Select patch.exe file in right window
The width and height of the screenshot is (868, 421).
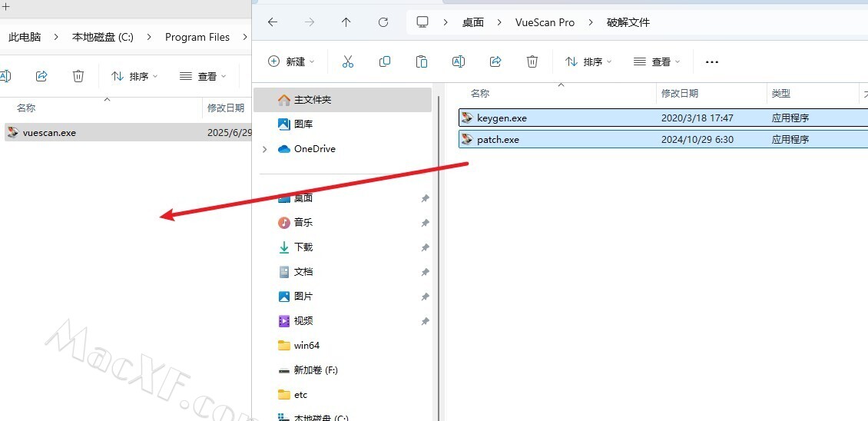pyautogui.click(x=663, y=140)
